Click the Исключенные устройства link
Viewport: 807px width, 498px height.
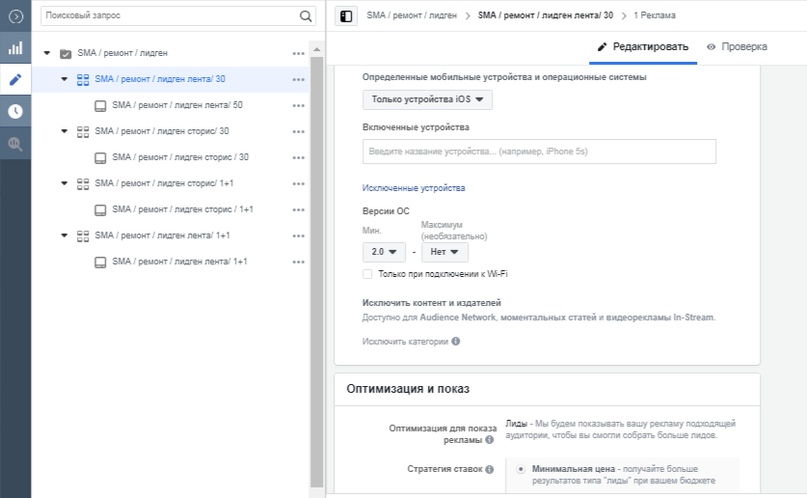pos(413,188)
